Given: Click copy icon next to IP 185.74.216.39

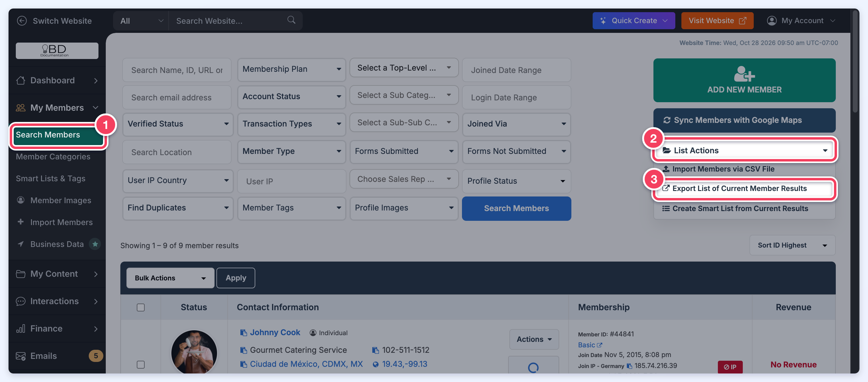Looking at the screenshot, I should [629, 366].
